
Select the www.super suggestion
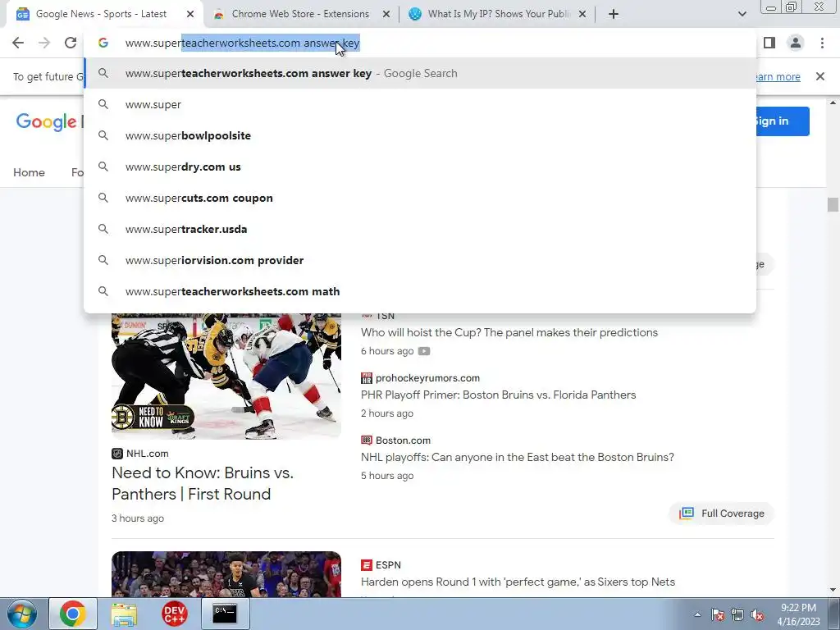[x=420, y=104]
